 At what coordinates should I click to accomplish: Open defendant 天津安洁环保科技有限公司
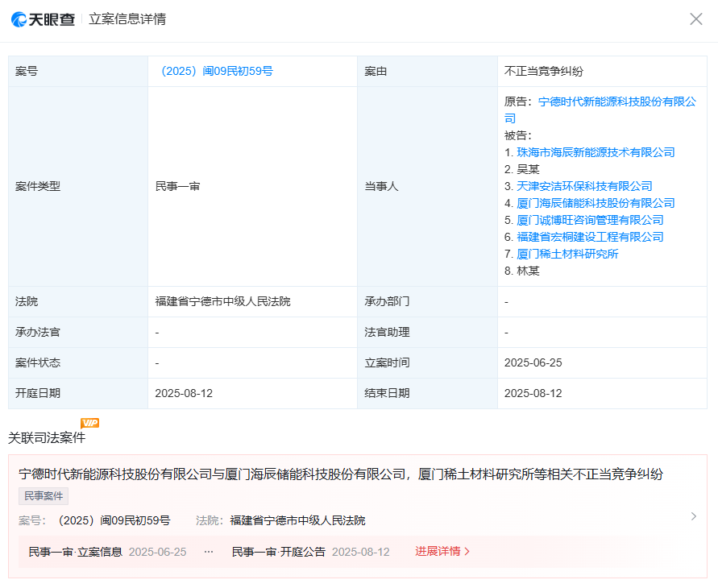click(584, 186)
